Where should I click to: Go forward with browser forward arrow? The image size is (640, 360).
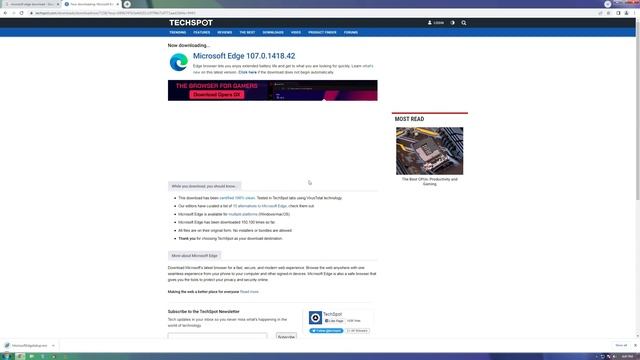click(13, 13)
